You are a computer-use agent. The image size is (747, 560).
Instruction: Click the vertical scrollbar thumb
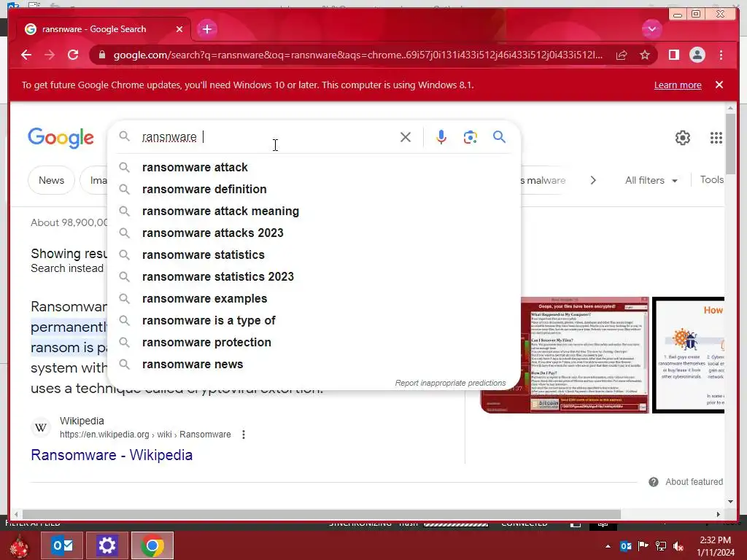coord(731,145)
